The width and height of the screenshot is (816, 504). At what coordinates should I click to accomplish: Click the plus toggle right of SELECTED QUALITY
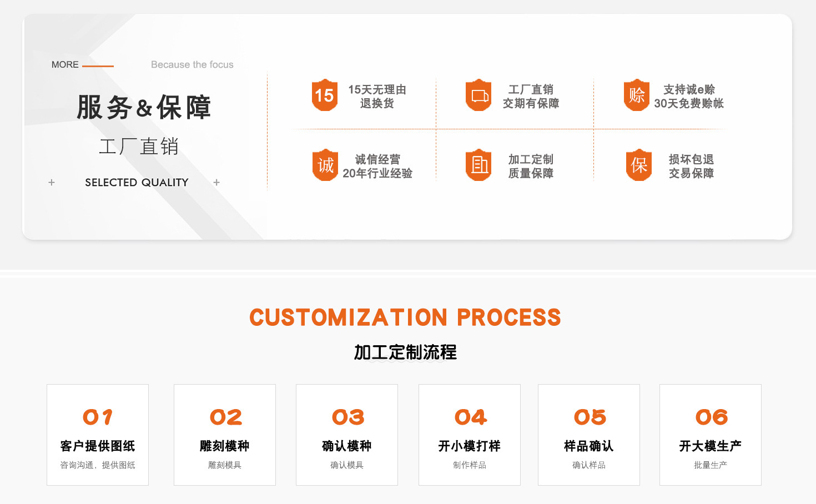216,182
